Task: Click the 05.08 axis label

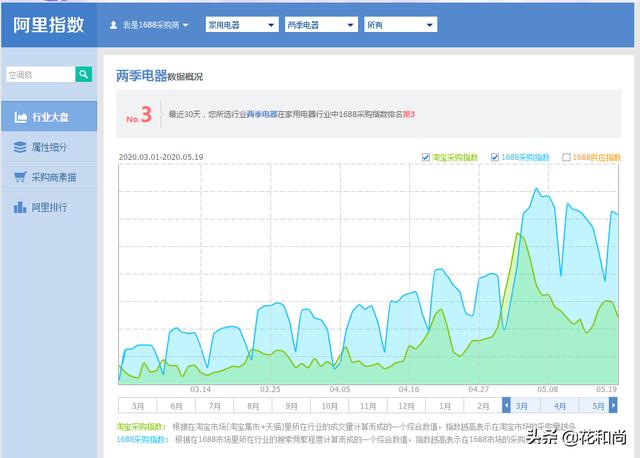Action: pos(548,389)
